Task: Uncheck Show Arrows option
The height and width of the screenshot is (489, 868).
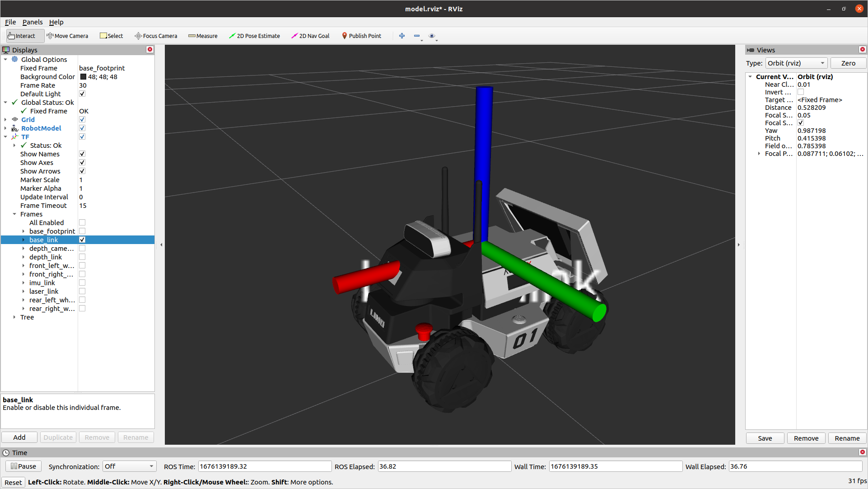Action: tap(82, 171)
